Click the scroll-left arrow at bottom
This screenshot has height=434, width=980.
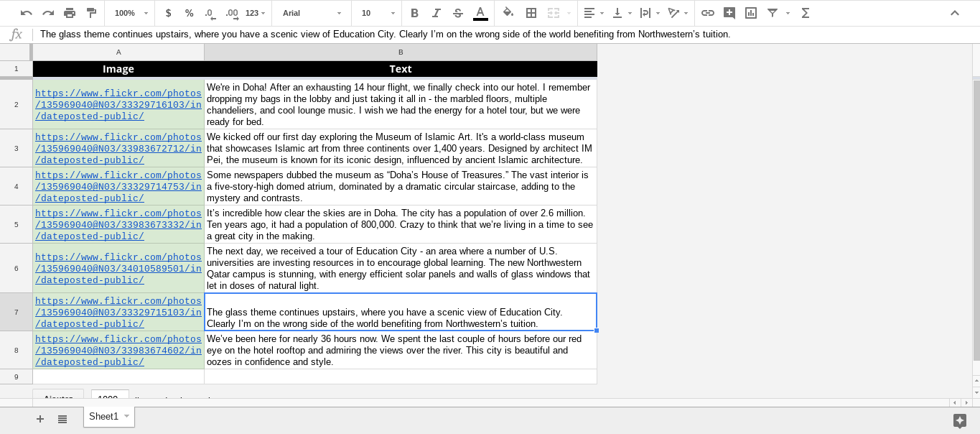pos(954,403)
